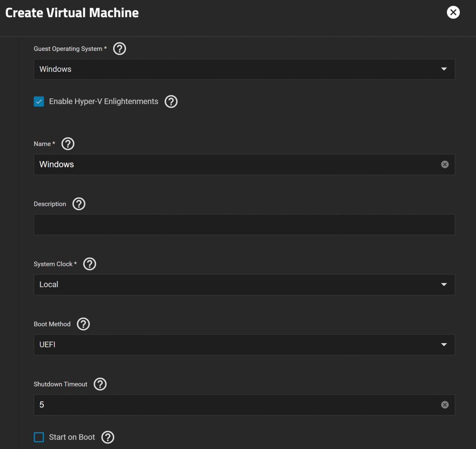Close the Create Virtual Machine dialog
Image resolution: width=476 pixels, height=449 pixels.
tap(453, 12)
